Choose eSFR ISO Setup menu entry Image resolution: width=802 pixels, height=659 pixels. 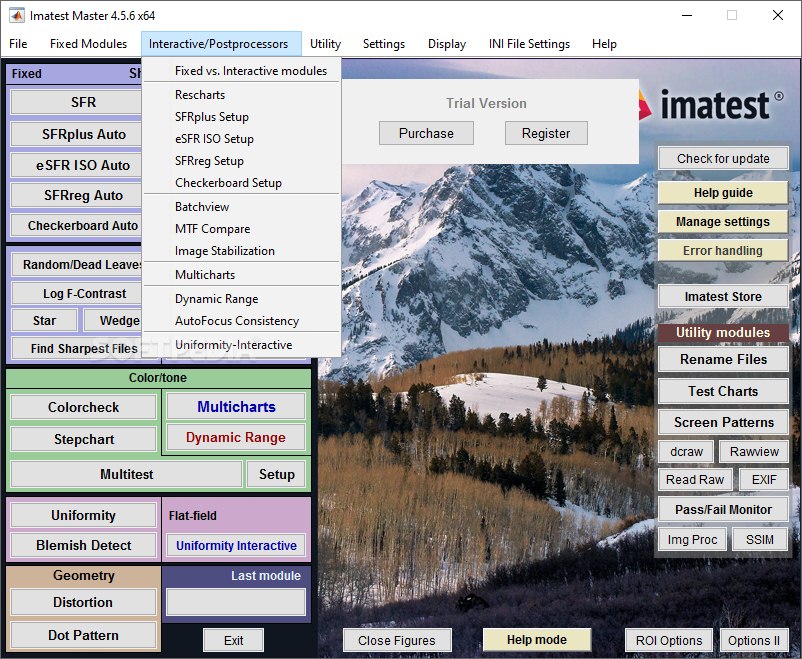[241, 139]
